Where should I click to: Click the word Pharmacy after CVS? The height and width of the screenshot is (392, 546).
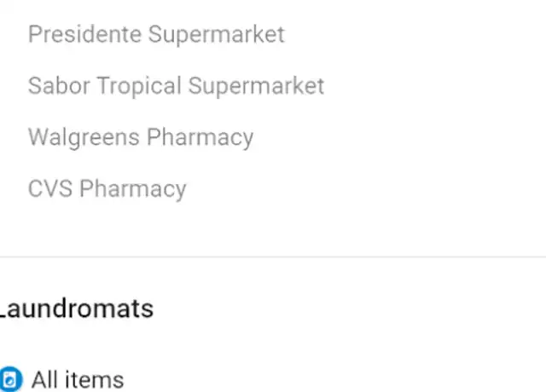click(x=133, y=189)
